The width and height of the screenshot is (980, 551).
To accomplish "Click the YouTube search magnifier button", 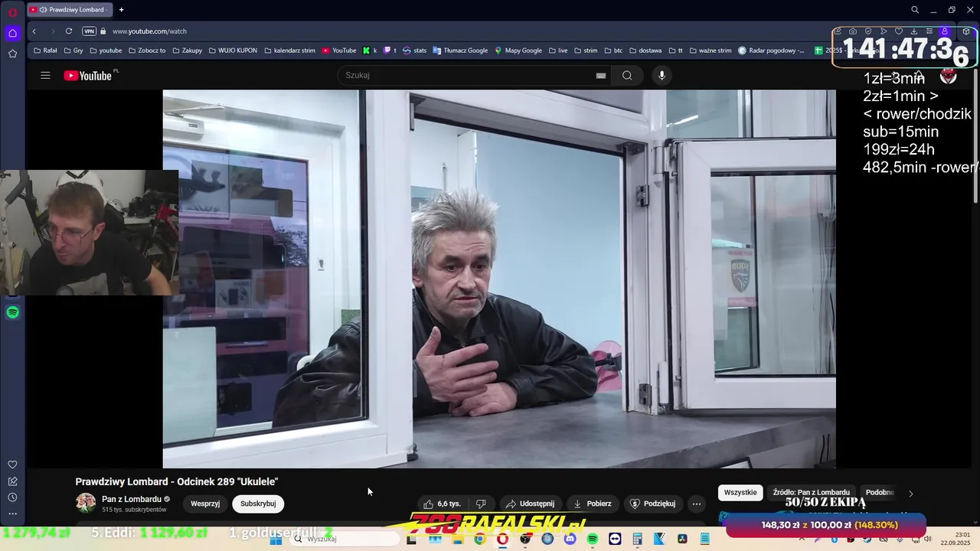I will [x=627, y=75].
